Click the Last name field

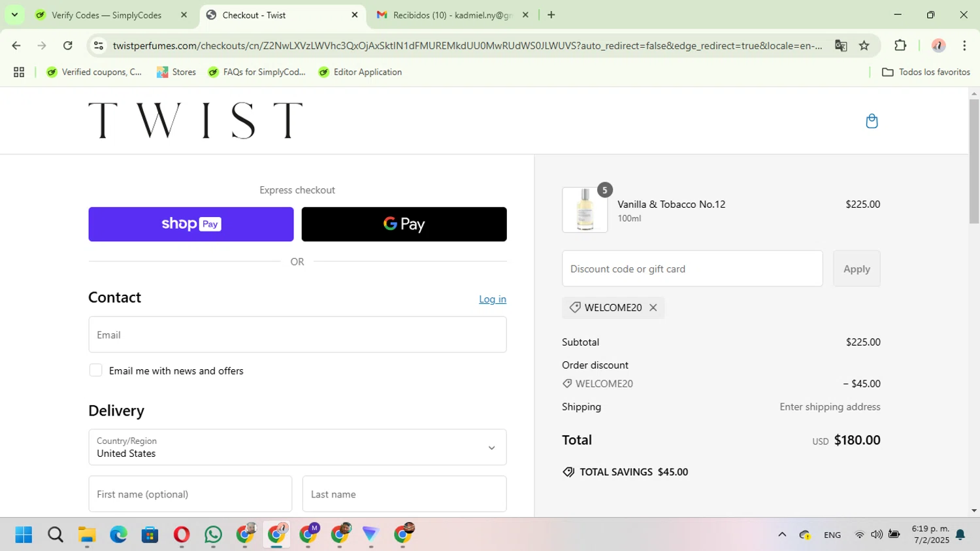click(x=404, y=494)
